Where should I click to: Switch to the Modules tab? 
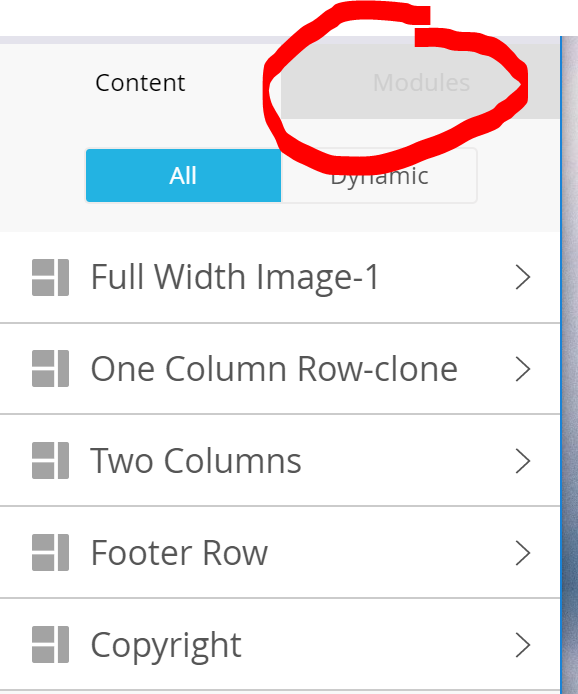(420, 82)
